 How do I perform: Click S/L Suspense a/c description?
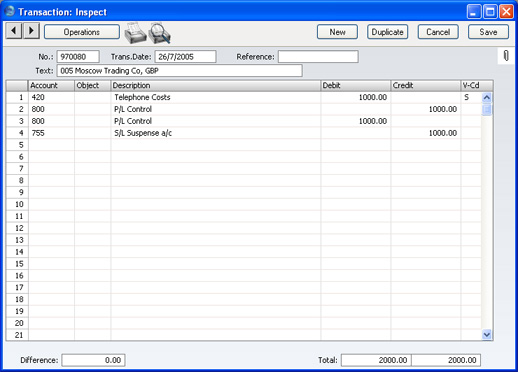point(215,133)
